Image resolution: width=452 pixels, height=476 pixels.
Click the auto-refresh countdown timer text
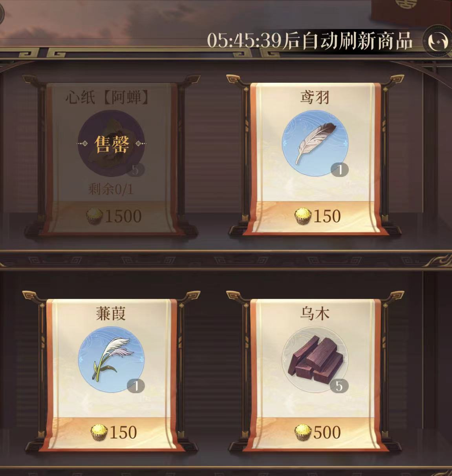coord(310,40)
